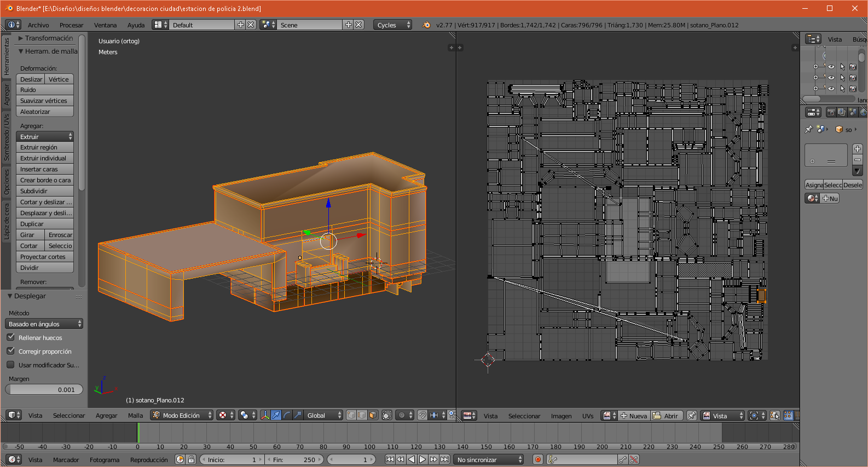Open the render properties camera tab
This screenshot has height=467, width=868.
tap(831, 112)
